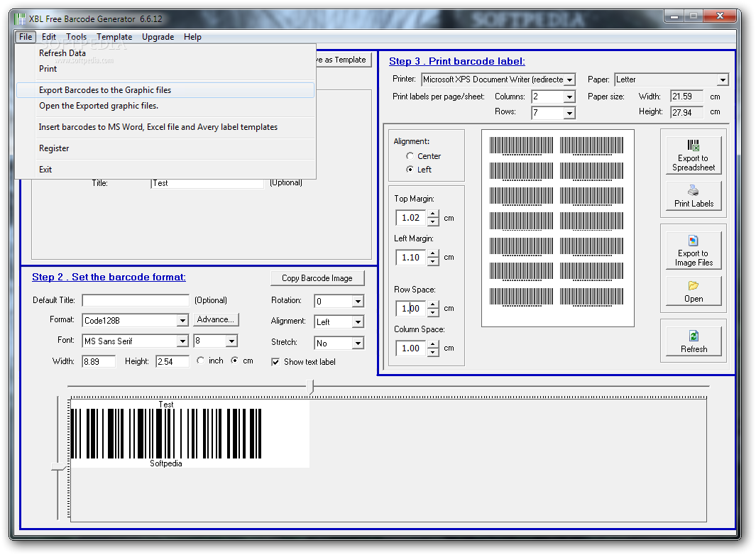Choose Print from File menu
The image size is (756, 555).
[165, 68]
